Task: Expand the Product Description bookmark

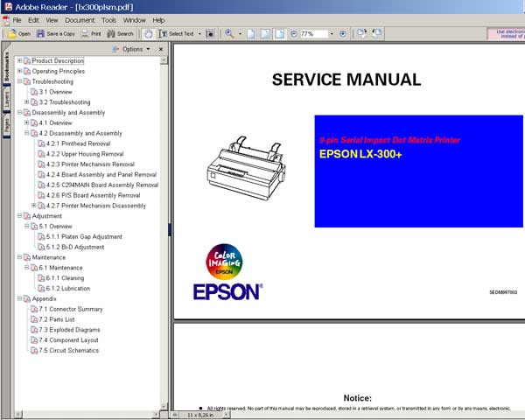Action: [19, 60]
